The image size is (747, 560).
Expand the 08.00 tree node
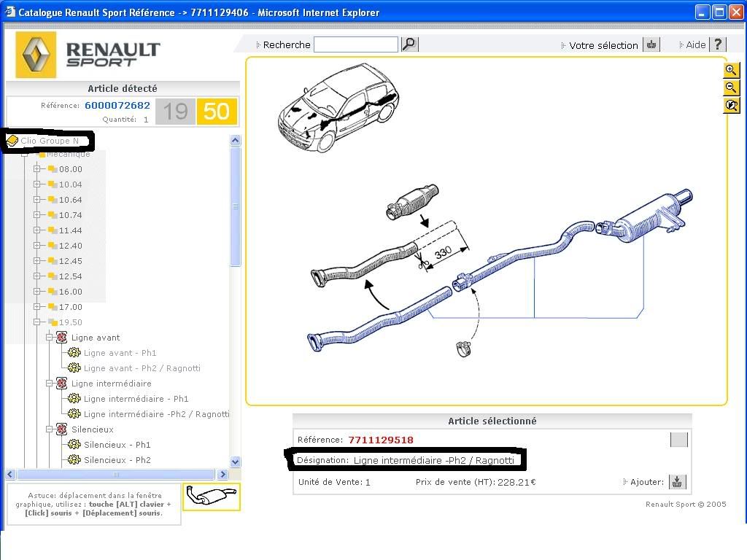click(x=36, y=169)
